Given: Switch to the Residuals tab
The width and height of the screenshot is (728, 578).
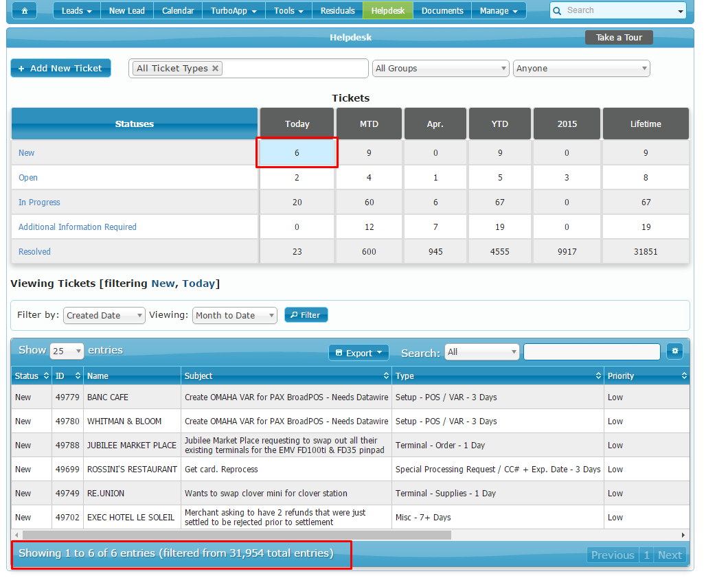Looking at the screenshot, I should coord(337,10).
